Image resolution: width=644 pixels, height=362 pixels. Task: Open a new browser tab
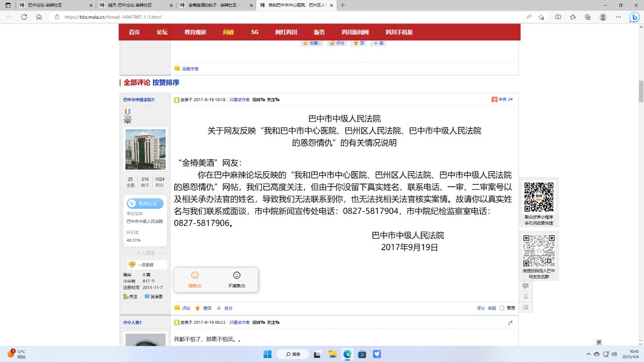click(x=342, y=5)
